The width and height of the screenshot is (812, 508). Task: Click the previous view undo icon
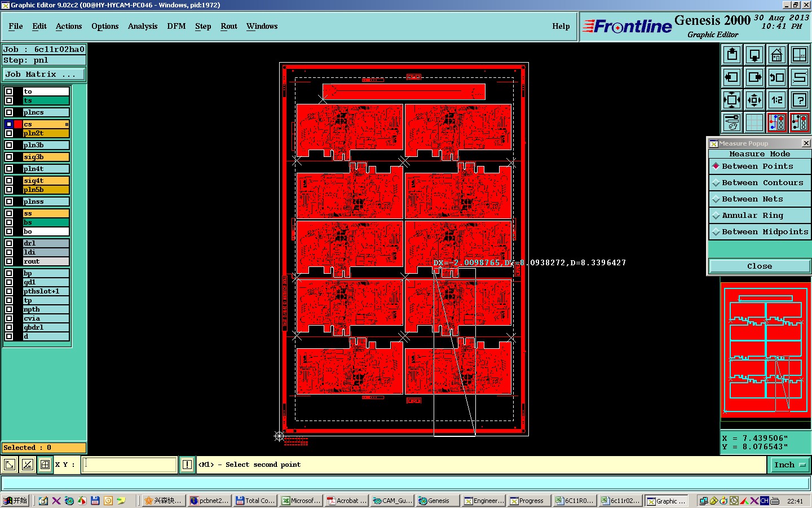click(777, 77)
